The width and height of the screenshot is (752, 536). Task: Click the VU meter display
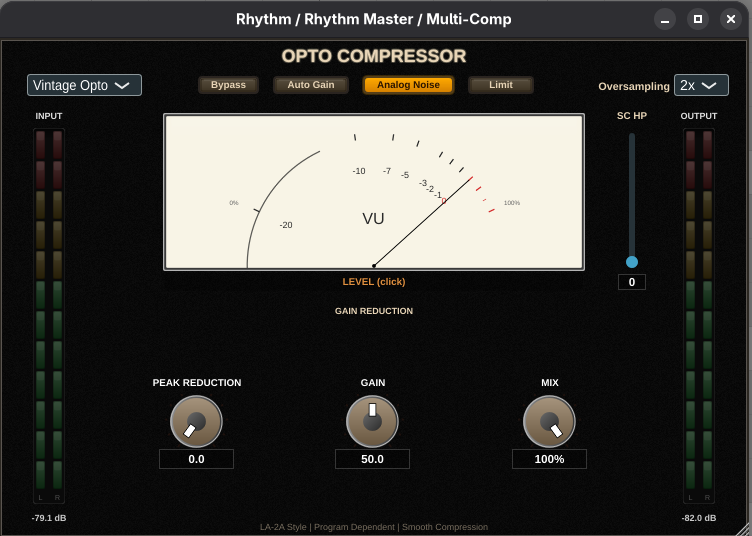click(373, 192)
